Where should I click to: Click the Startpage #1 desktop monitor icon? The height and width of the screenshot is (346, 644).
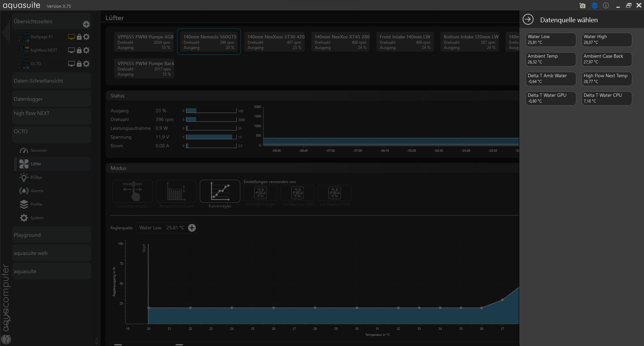[71, 37]
